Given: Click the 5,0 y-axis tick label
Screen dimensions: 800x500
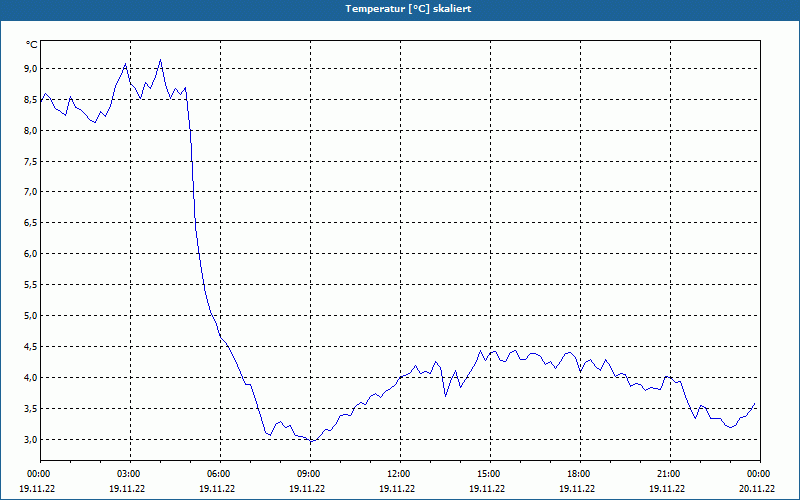Looking at the screenshot, I should pos(31,316).
